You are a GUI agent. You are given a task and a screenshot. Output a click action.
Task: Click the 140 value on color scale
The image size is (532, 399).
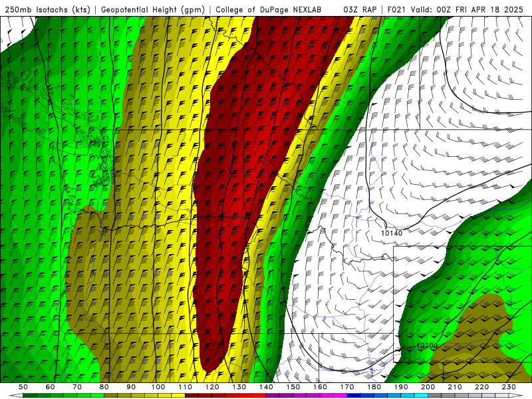pos(267,387)
